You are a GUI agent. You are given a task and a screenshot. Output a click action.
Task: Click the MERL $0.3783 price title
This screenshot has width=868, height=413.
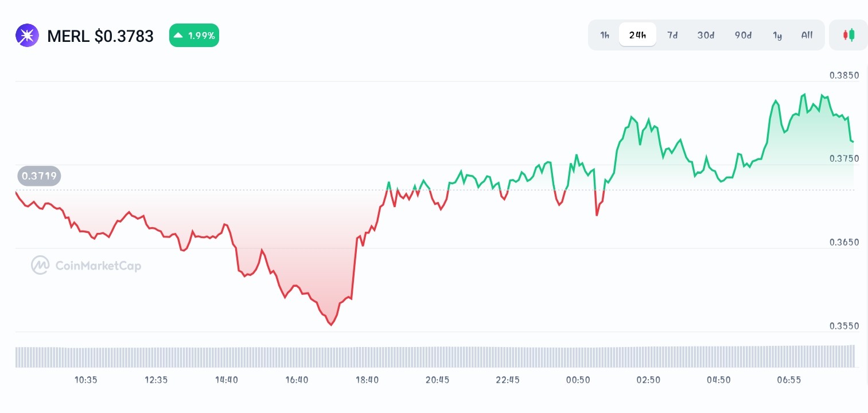click(x=100, y=36)
